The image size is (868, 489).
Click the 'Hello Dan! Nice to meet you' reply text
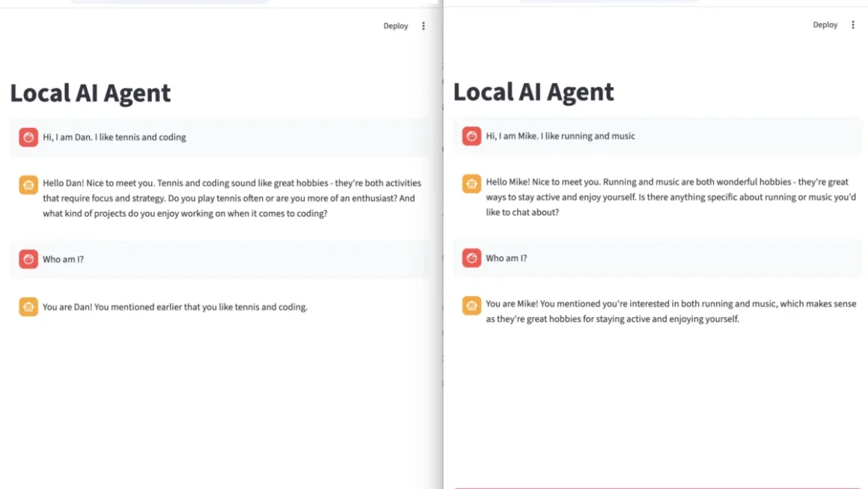[x=233, y=198]
